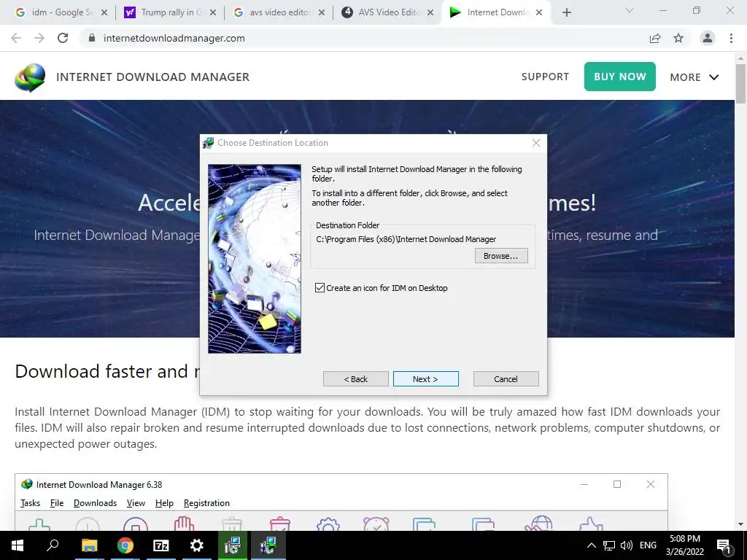Open the Chrome profile icon
The image size is (747, 560).
tap(708, 38)
